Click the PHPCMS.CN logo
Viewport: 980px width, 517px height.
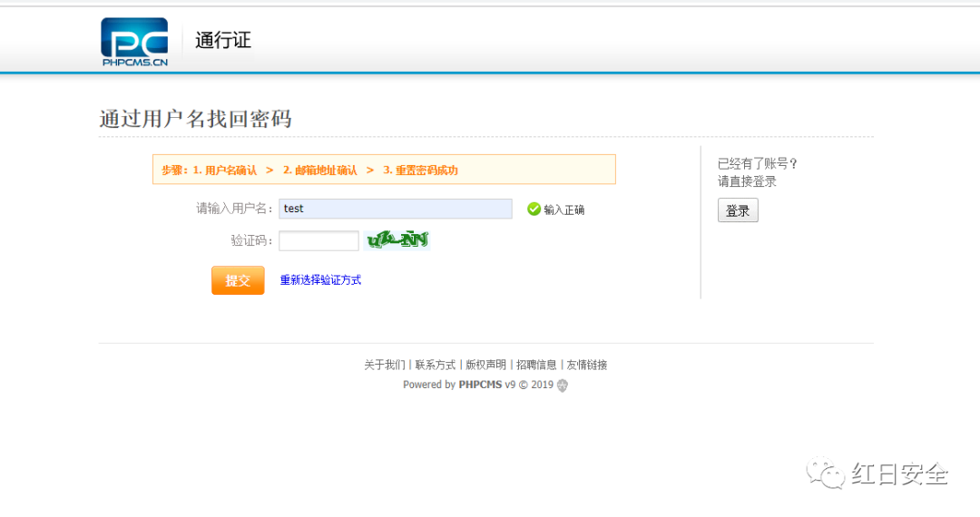coord(134,42)
